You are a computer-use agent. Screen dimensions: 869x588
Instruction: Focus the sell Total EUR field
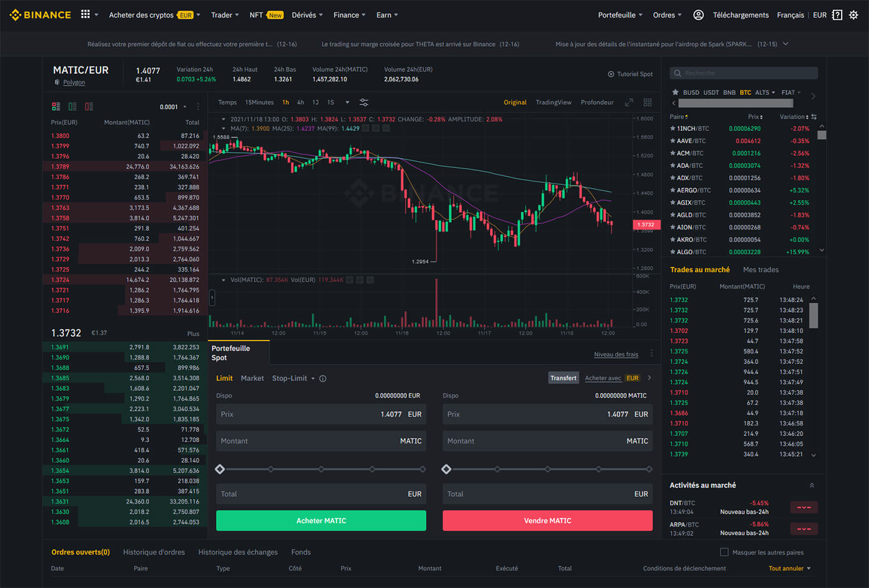click(x=547, y=494)
